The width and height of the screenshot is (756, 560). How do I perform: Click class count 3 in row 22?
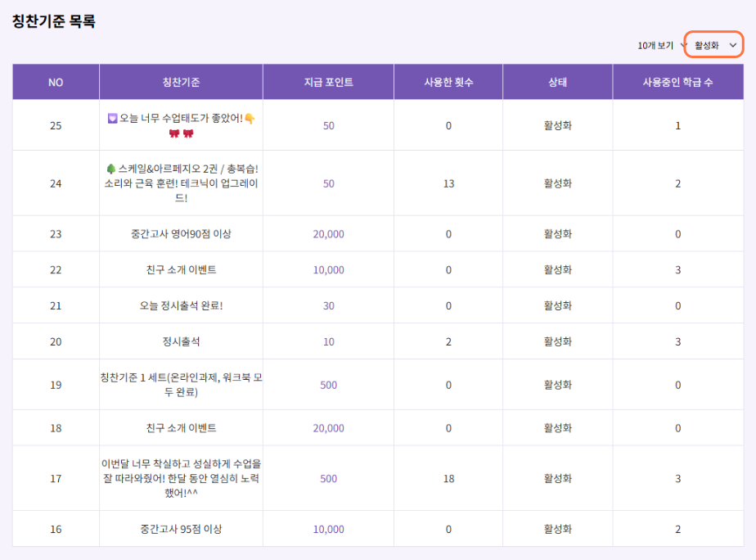678,269
